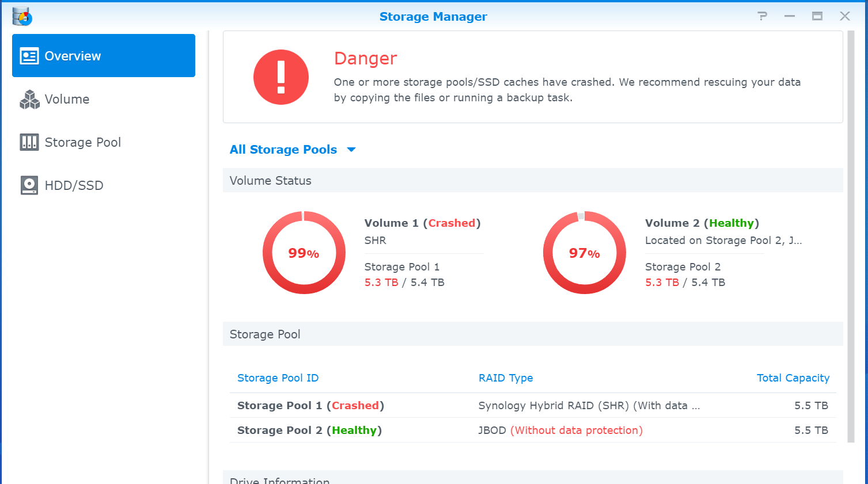Sort by Storage Pool ID column

tap(278, 378)
